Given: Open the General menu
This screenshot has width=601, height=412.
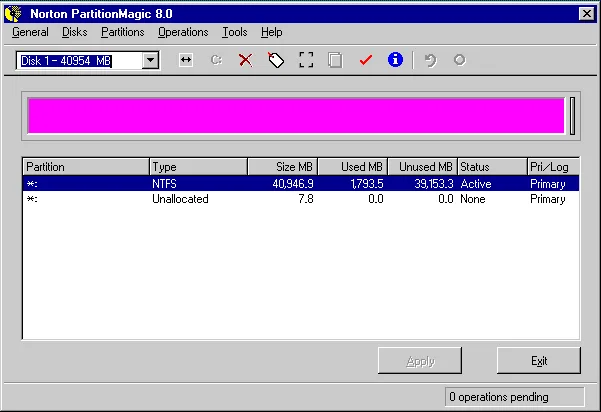Looking at the screenshot, I should coord(30,32).
